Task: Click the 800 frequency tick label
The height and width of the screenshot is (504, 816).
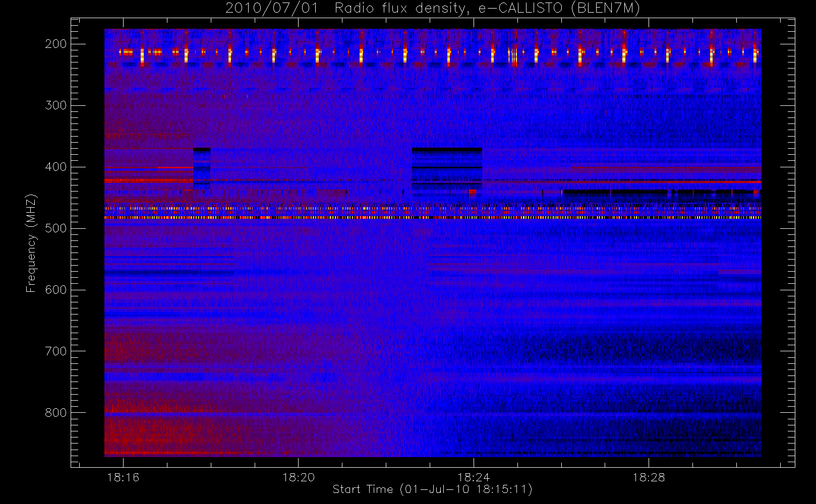Action: (x=56, y=413)
